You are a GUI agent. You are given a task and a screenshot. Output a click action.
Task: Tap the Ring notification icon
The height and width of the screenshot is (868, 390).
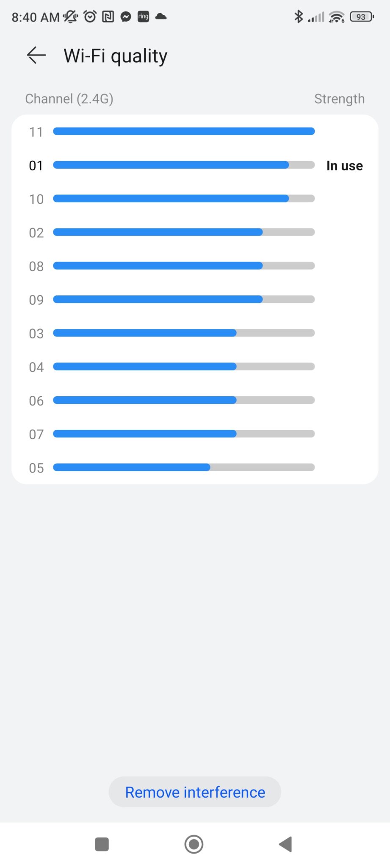(x=144, y=17)
